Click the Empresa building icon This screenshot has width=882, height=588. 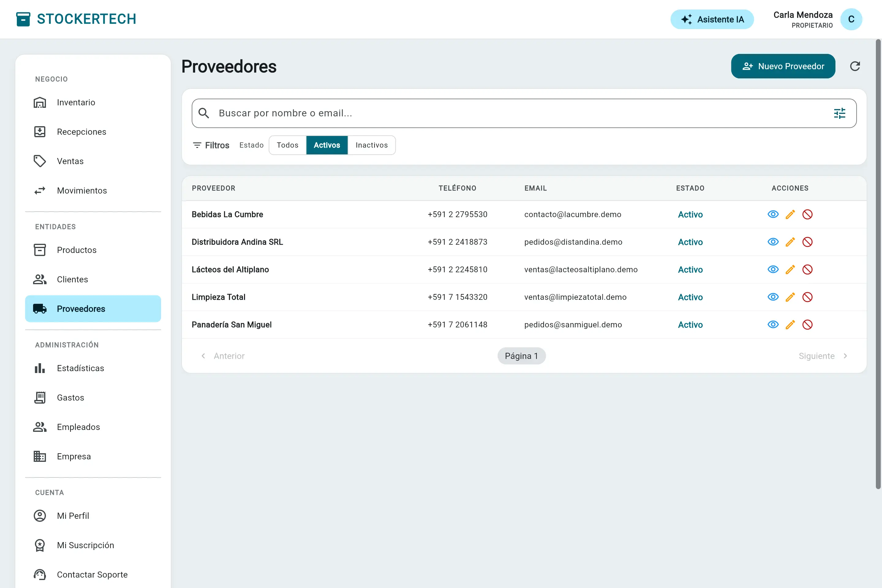40,456
